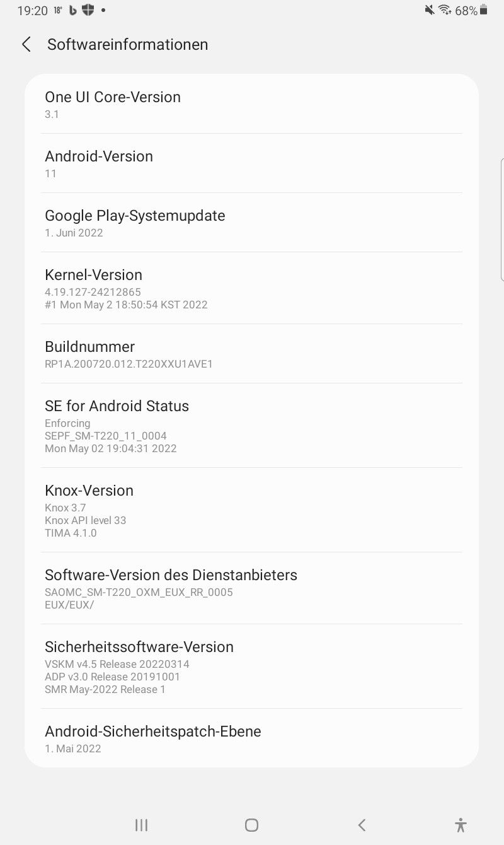This screenshot has width=504, height=845.
Task: Tap the battery indicator icon
Action: pos(484,10)
